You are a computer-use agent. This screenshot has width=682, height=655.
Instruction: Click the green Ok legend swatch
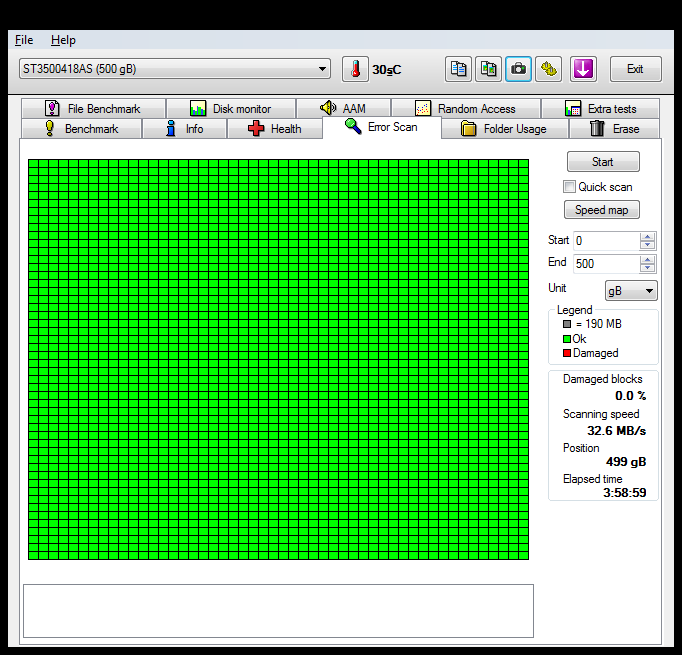pyautogui.click(x=567, y=339)
